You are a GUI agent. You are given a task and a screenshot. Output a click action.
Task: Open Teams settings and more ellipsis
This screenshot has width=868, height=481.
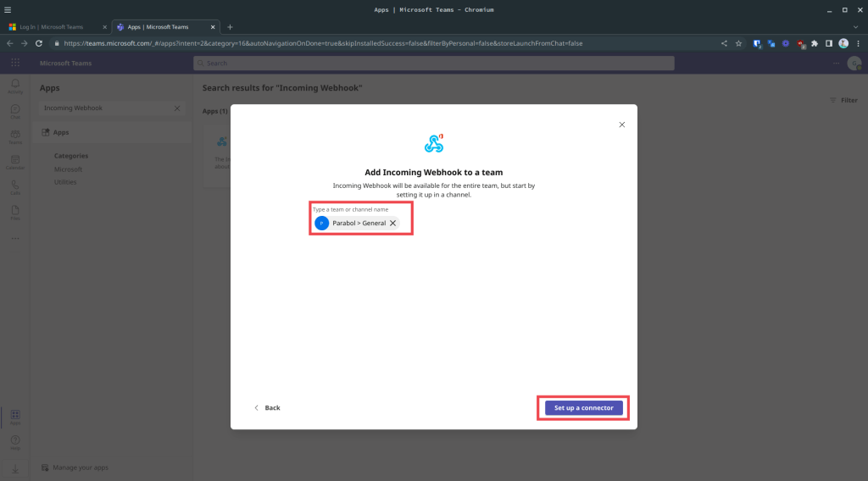(x=836, y=63)
